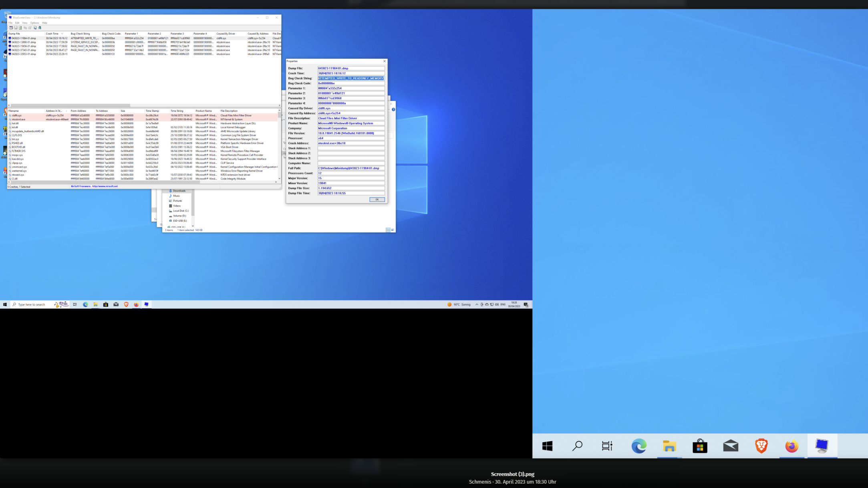The height and width of the screenshot is (488, 868).
Task: Open the View menu in BlueScreenView
Action: 25,23
